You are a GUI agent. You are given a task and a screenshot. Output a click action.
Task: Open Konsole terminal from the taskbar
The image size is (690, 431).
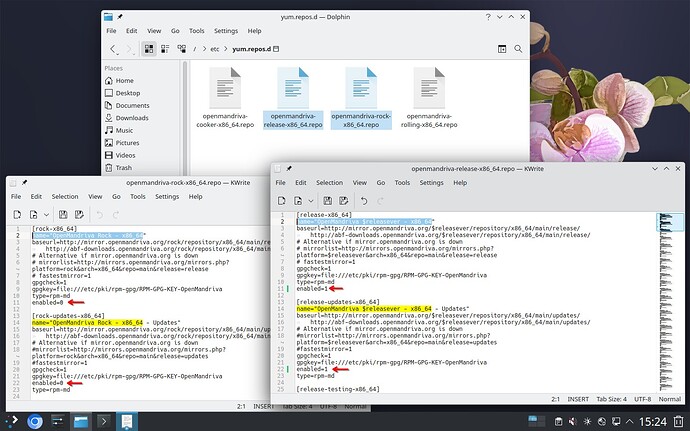click(x=103, y=421)
